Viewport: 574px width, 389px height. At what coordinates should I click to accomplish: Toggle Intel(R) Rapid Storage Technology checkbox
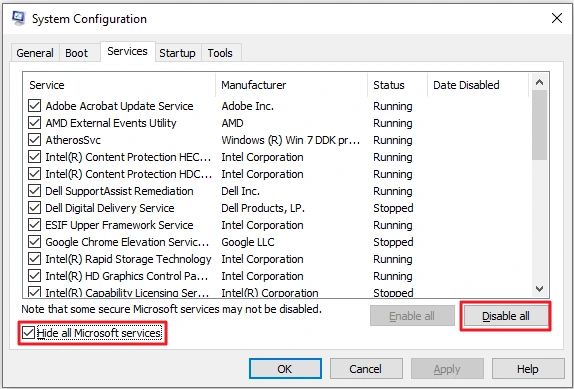click(x=34, y=259)
